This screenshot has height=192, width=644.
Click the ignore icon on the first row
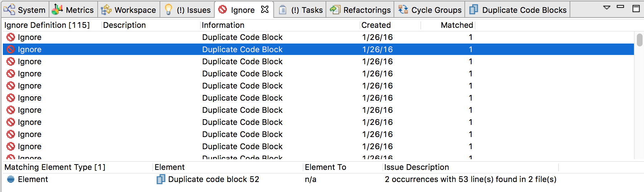click(11, 37)
